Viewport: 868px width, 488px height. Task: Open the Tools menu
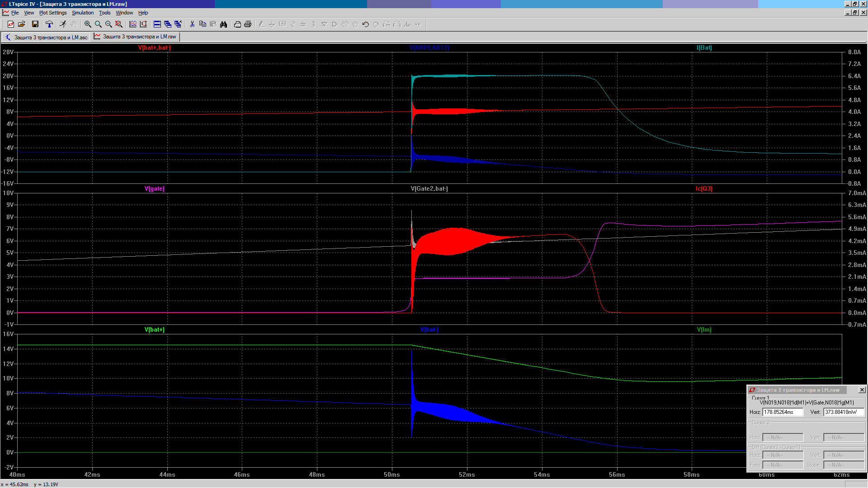pyautogui.click(x=105, y=13)
